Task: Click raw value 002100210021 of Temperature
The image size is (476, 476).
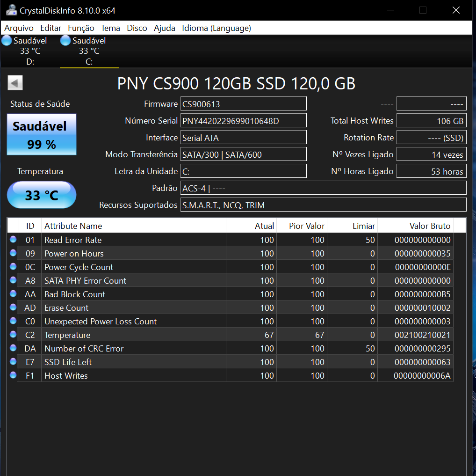Action: pyautogui.click(x=422, y=335)
